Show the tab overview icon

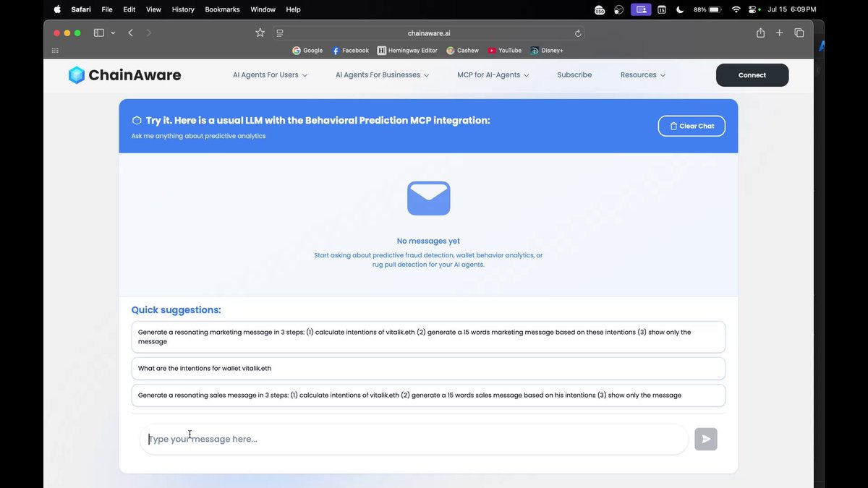pos(799,33)
